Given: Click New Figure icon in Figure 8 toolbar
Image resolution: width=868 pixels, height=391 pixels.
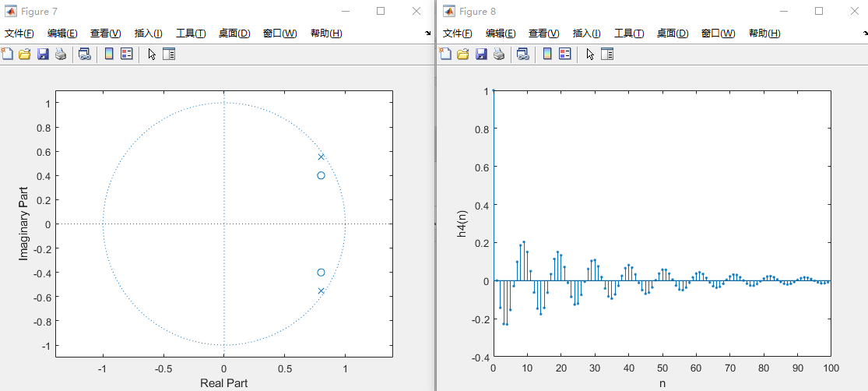Looking at the screenshot, I should pos(445,54).
